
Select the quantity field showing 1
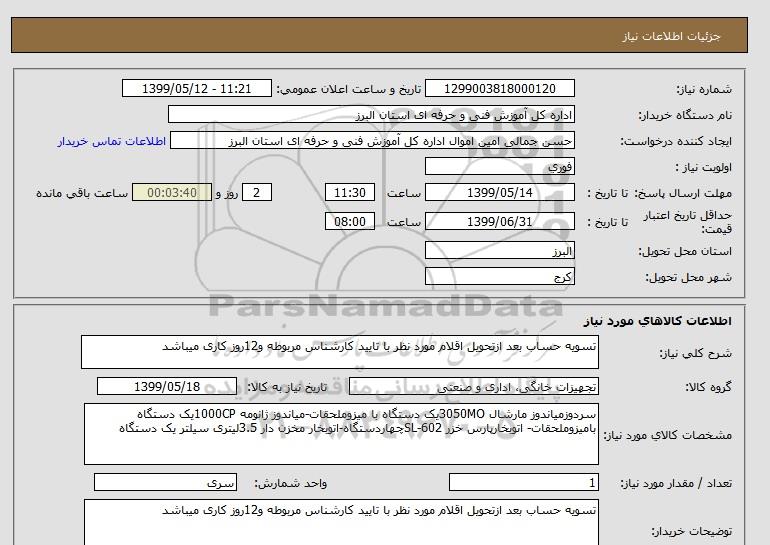coord(524,483)
